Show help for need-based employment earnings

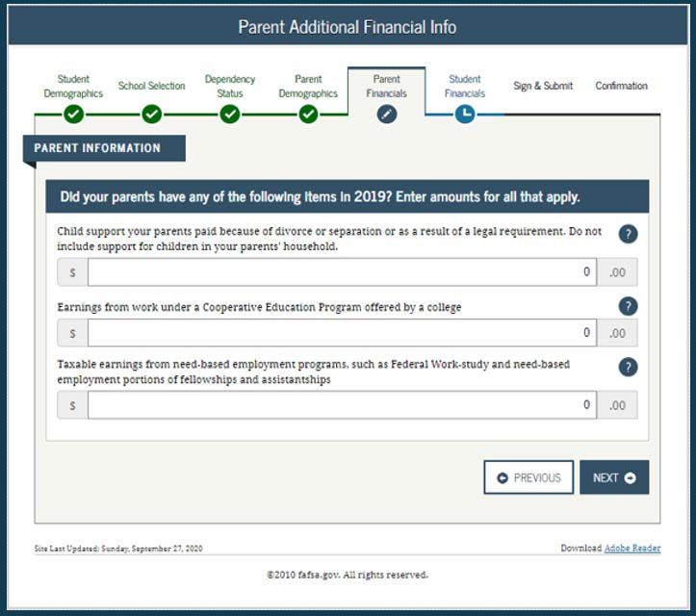(628, 367)
